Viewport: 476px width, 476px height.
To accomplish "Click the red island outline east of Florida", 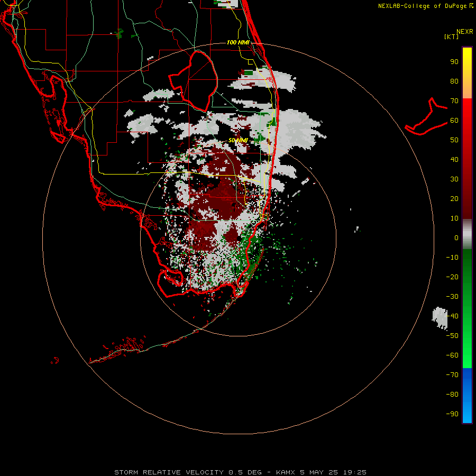I will [426, 116].
